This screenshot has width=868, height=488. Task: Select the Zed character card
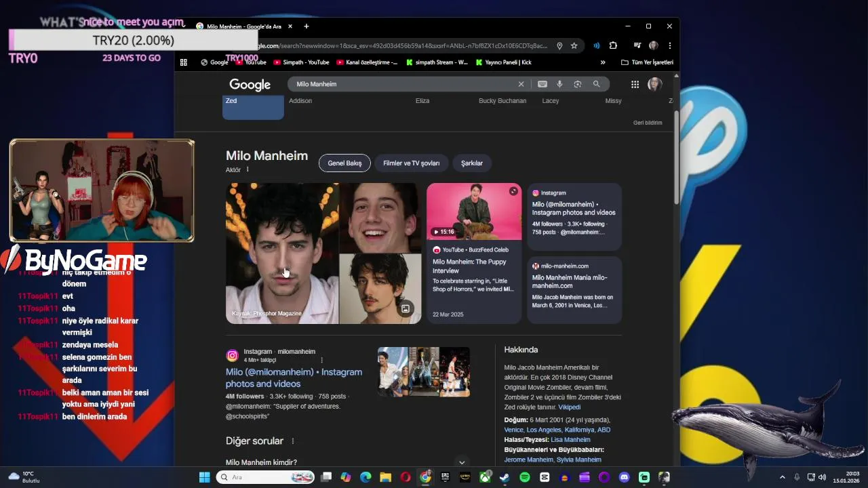click(x=253, y=107)
